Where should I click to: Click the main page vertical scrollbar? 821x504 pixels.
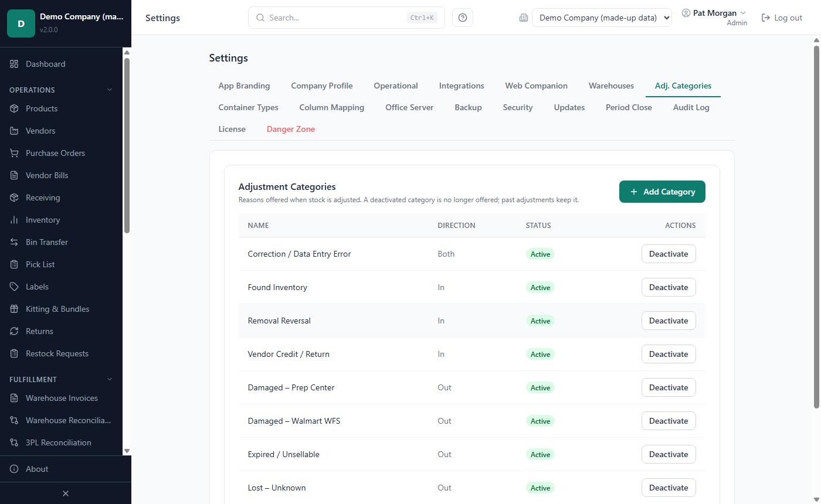(816, 227)
